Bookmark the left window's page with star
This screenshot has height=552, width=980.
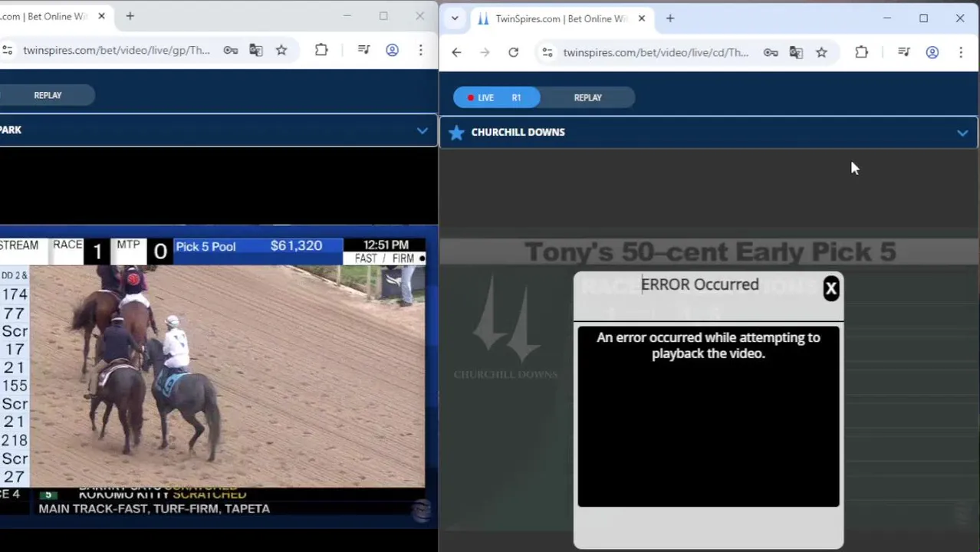point(281,50)
